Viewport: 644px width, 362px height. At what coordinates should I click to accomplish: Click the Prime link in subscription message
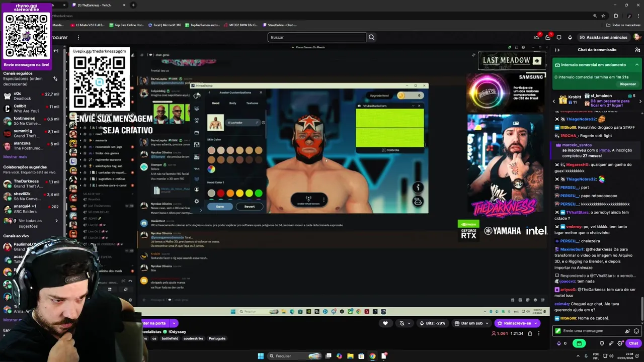[x=604, y=150]
